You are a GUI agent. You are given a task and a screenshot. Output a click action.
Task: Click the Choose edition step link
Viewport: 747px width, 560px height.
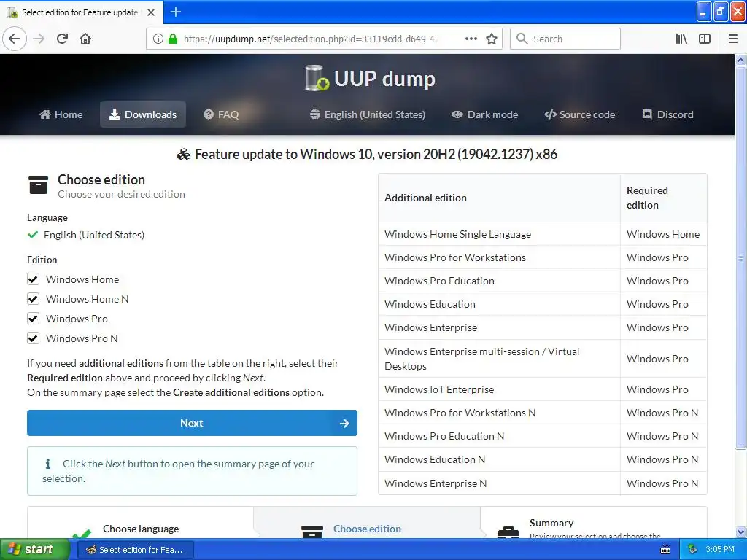[x=367, y=529]
